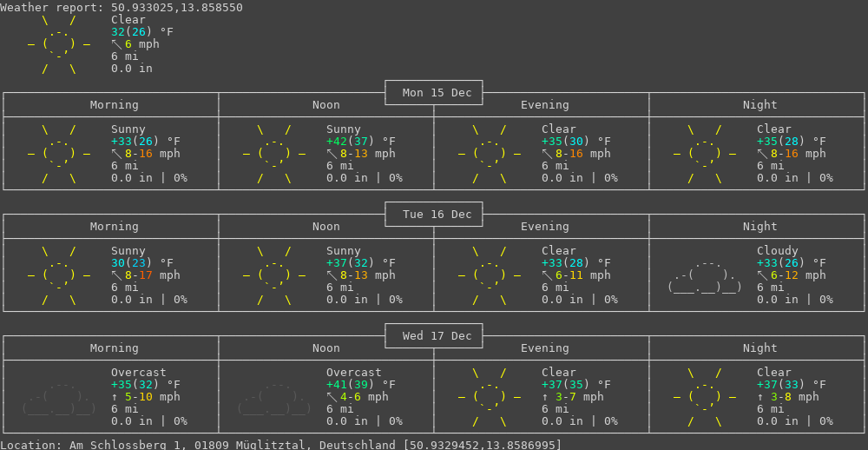Click the Night column header under Wednesday
Viewport: 868px width, 450px height.
(x=760, y=348)
